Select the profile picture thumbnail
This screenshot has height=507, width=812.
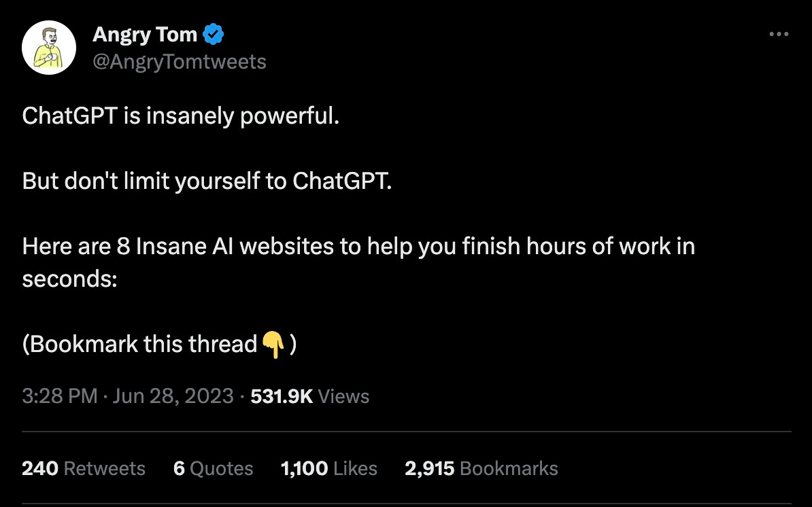(x=48, y=47)
